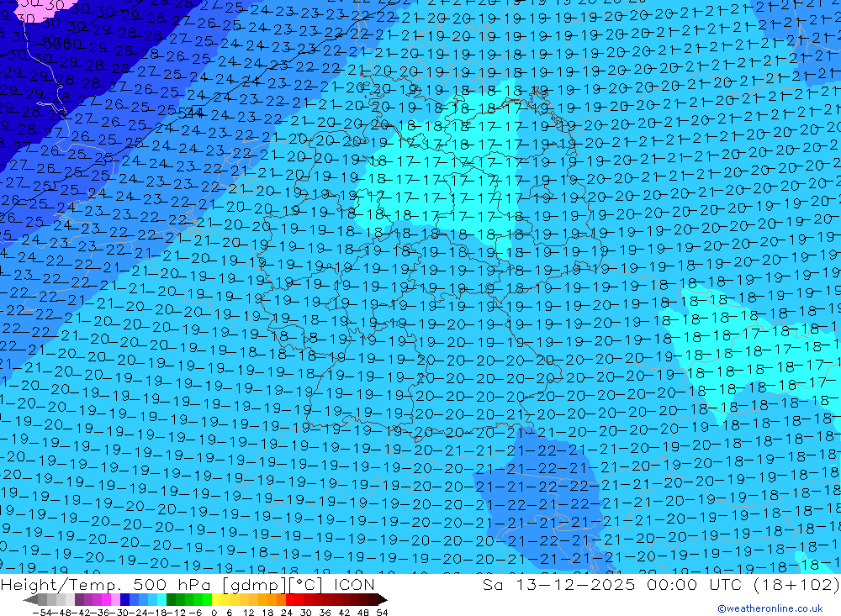Select the cyan swatch in the legend
Screen dimensions: 841x616
tap(161, 600)
